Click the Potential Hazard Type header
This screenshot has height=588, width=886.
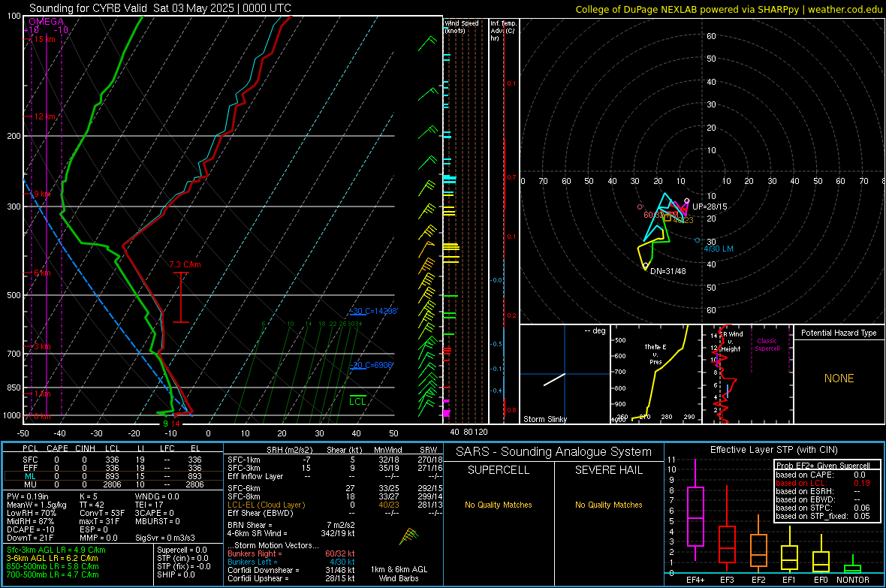pos(839,333)
